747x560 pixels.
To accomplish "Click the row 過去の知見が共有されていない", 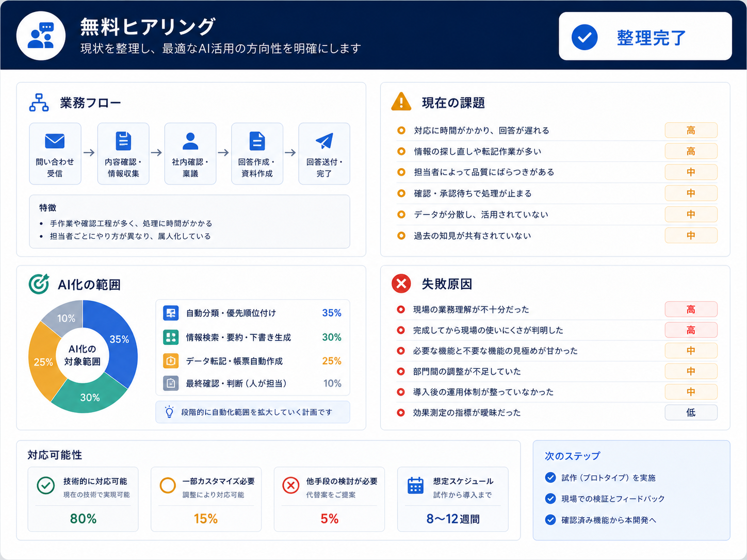I will click(x=556, y=236).
